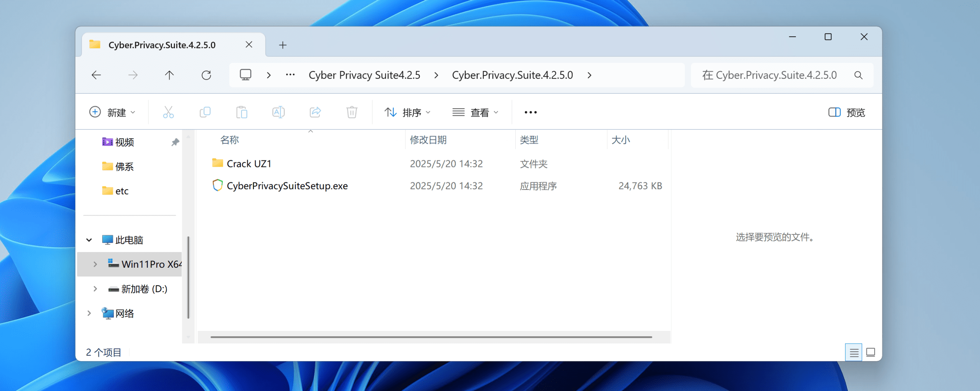Add a new File Explorer tab
Image resolution: width=980 pixels, height=391 pixels.
[x=283, y=45]
